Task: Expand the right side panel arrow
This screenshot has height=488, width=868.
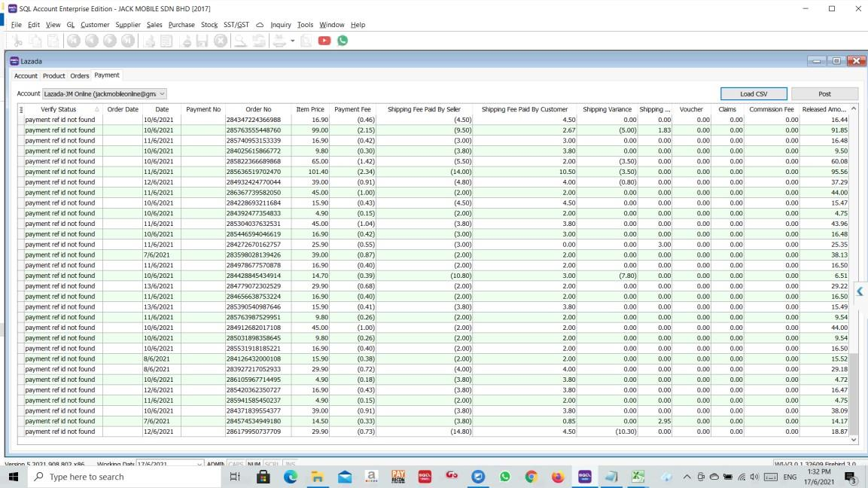Action: tap(860, 291)
